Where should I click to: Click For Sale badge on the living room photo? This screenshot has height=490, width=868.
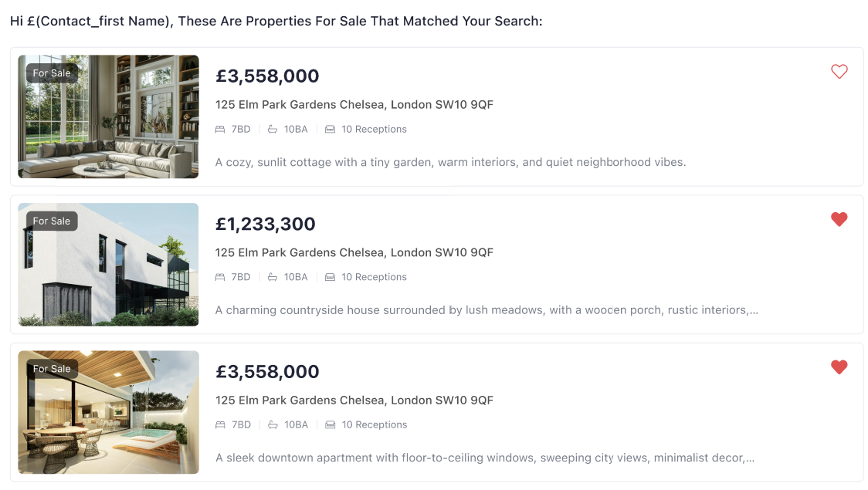[x=52, y=73]
